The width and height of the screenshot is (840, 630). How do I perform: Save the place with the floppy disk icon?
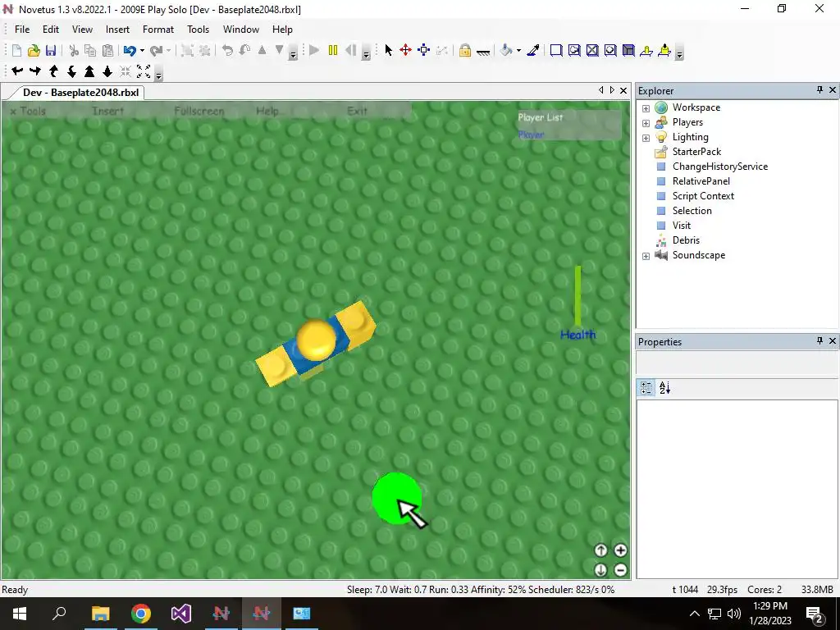pyautogui.click(x=51, y=50)
